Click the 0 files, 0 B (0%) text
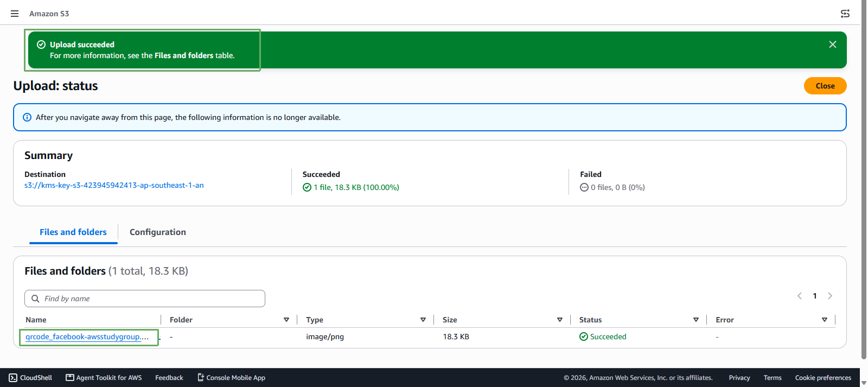 click(618, 187)
